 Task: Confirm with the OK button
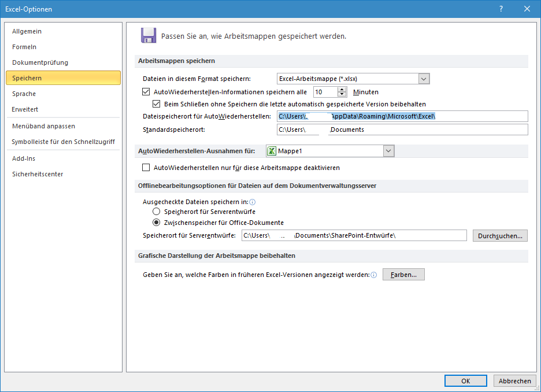(x=465, y=381)
